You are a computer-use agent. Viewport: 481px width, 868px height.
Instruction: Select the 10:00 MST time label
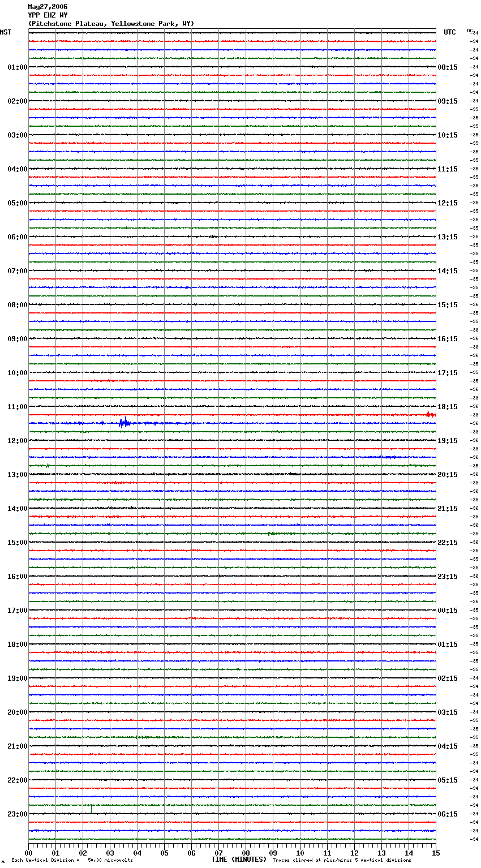tap(18, 373)
